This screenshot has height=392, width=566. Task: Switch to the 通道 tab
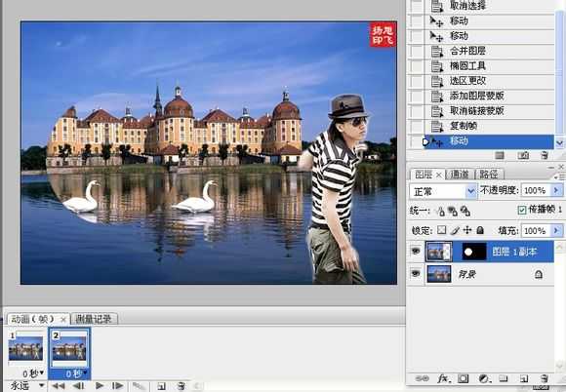460,175
